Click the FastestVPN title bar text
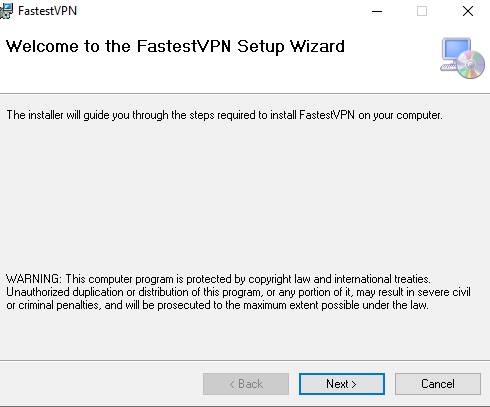Image resolution: width=490 pixels, height=407 pixels. (x=47, y=11)
